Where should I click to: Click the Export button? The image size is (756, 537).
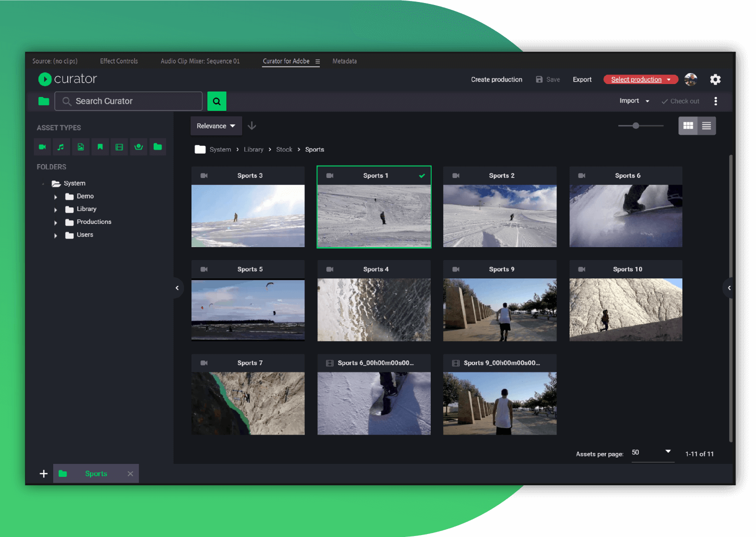pos(582,80)
